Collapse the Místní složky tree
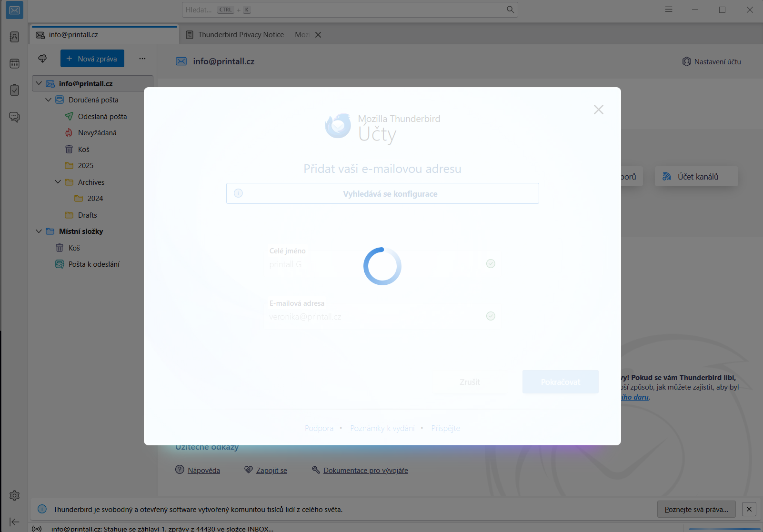The height and width of the screenshot is (532, 763). point(39,231)
